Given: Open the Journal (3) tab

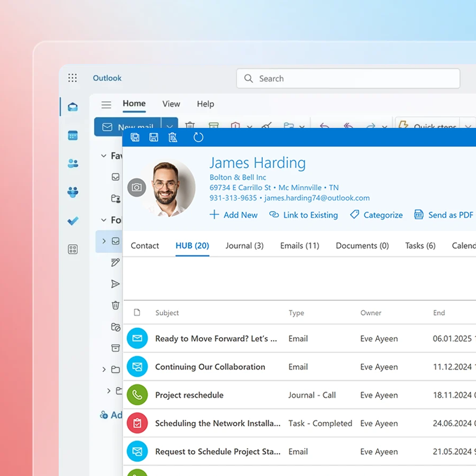Looking at the screenshot, I should tap(244, 245).
